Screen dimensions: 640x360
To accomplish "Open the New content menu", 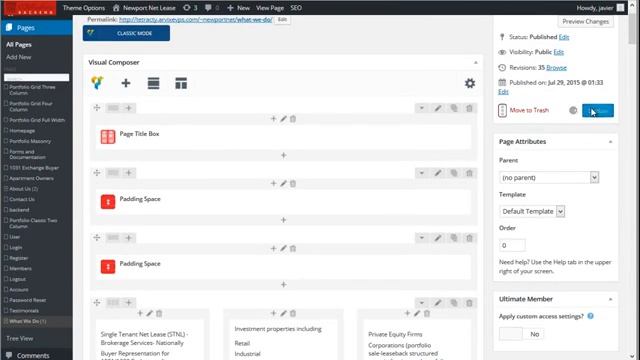I will point(238,8).
